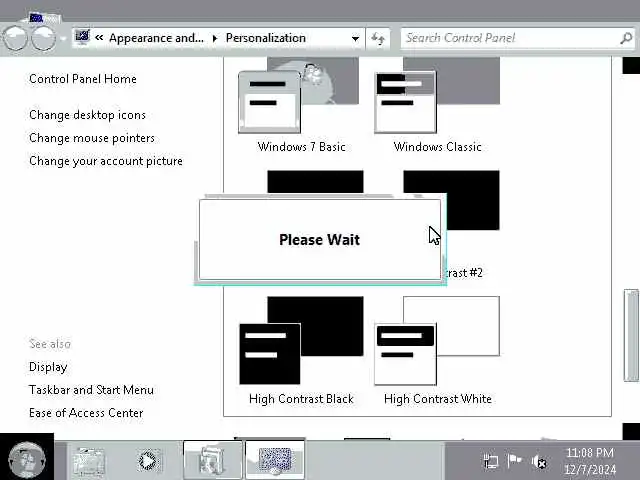Click the muted volume speaker icon
This screenshot has height=480, width=640.
(x=539, y=462)
